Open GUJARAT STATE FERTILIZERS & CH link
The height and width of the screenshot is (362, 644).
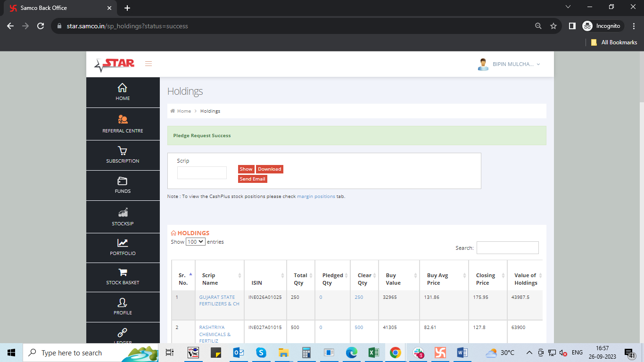(219, 301)
